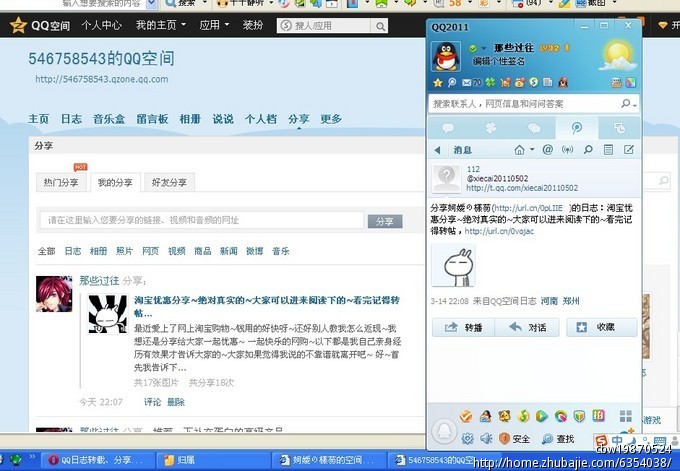The width and height of the screenshot is (680, 471).
Task: Open Tenpay S coin icon in QQ panel
Action: pyautogui.click(x=533, y=82)
